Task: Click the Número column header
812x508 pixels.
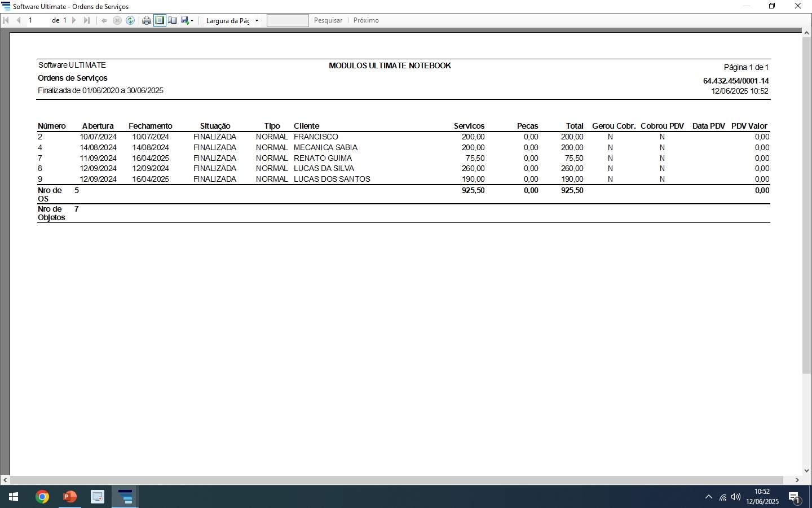Action: tap(52, 126)
